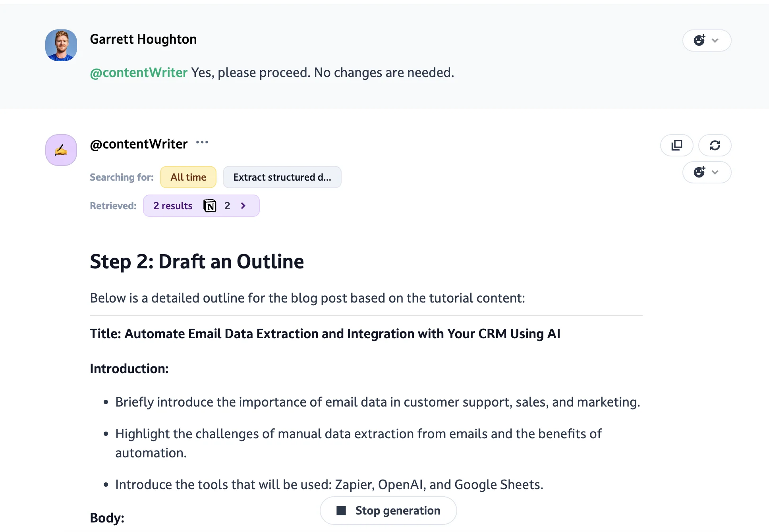Expand reaction dropdown arrow on contentWriter's reply
Screen dimensions: 769x532
[x=715, y=172]
